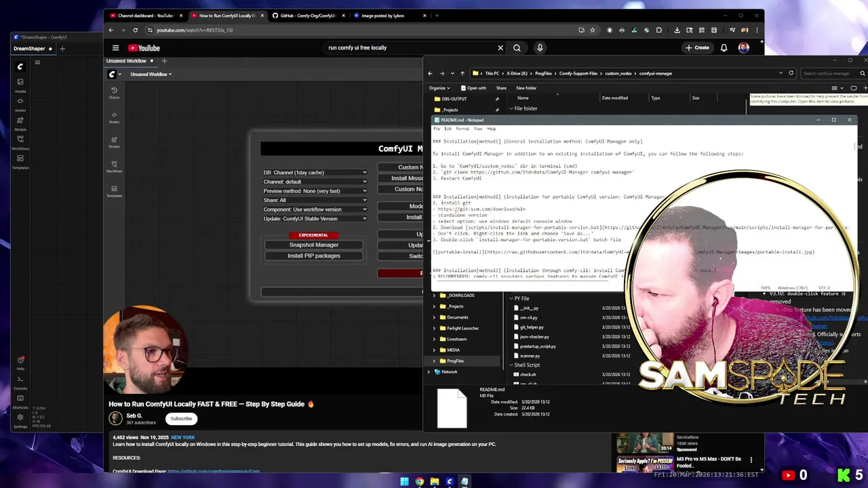
Task: Open Notepad Edit menu
Action: coord(448,129)
